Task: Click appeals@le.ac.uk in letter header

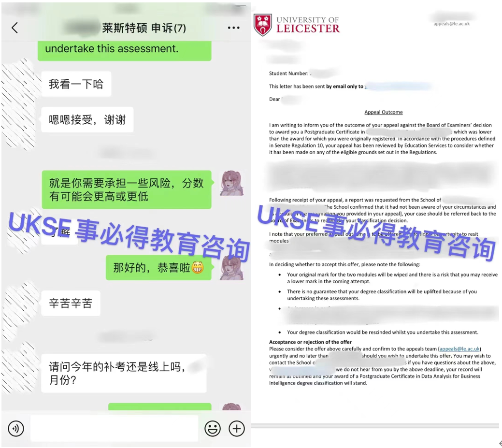Action: pos(451,23)
